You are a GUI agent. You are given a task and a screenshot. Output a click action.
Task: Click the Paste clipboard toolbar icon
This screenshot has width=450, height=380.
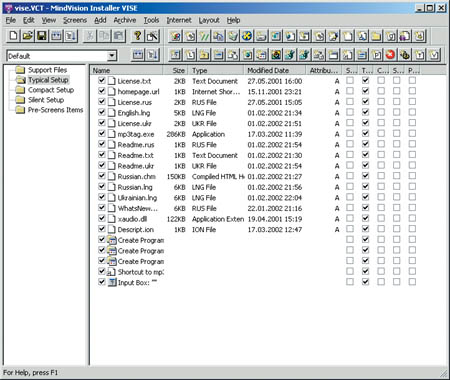click(119, 36)
